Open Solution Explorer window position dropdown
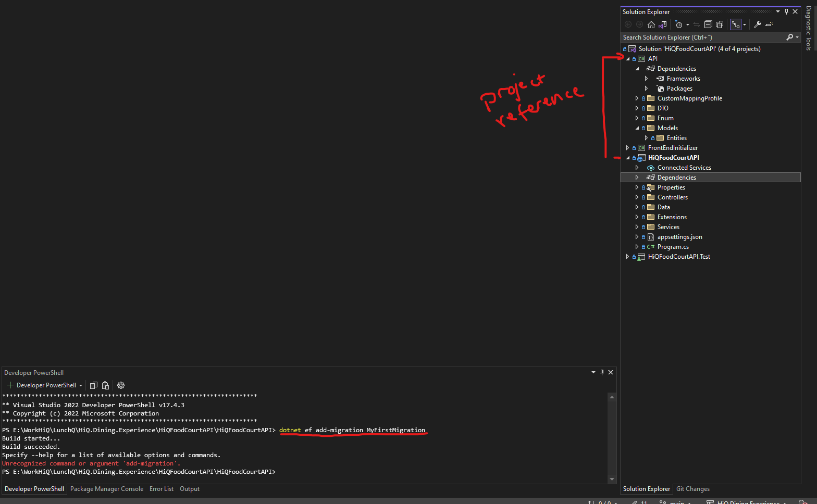This screenshot has width=817, height=504. click(778, 11)
